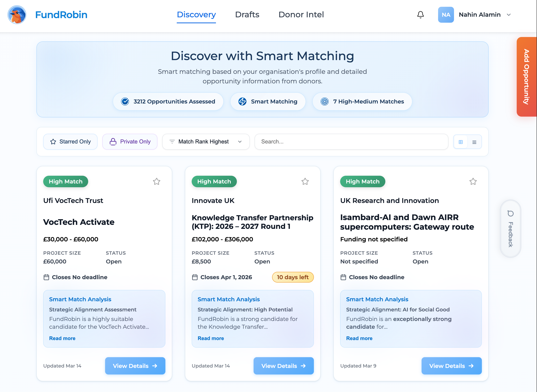Click the Smart Matching pill
This screenshot has width=537, height=392.
[268, 101]
